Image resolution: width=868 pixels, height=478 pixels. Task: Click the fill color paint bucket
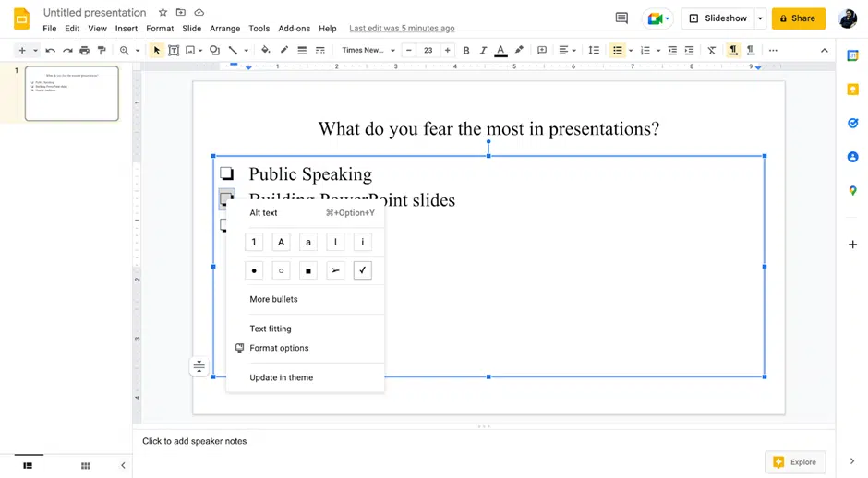(266, 51)
